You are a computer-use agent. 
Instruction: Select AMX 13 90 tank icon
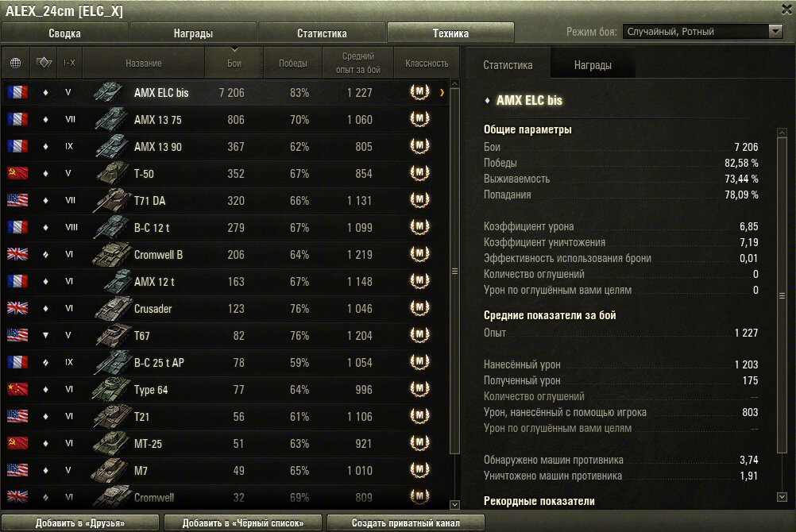coord(110,146)
